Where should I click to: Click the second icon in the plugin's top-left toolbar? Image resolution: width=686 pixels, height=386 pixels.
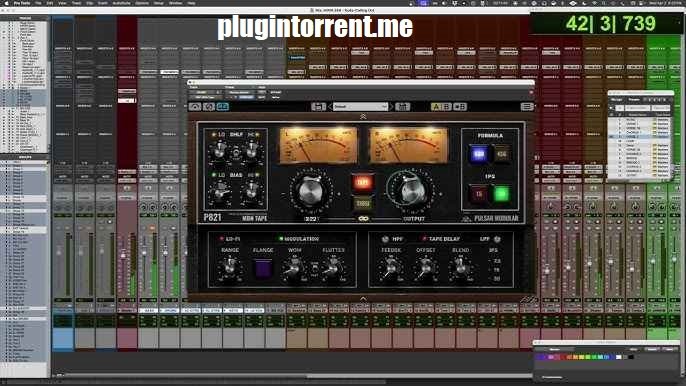tap(209, 106)
